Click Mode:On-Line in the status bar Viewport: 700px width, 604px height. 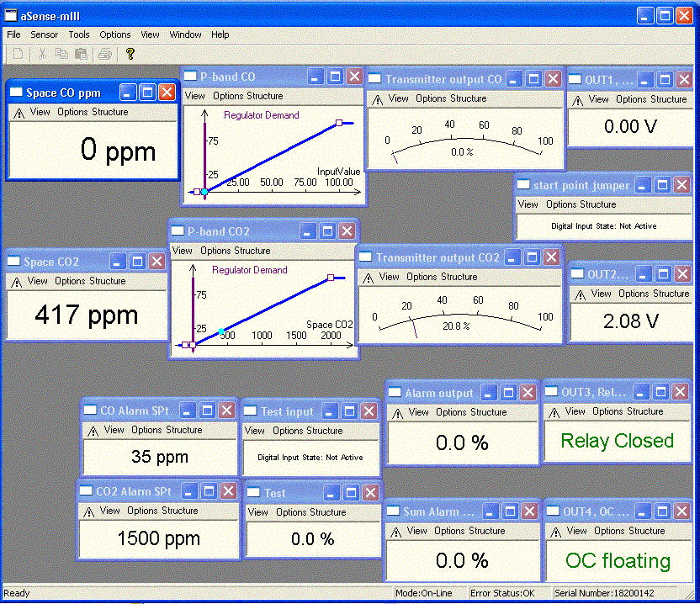(424, 593)
